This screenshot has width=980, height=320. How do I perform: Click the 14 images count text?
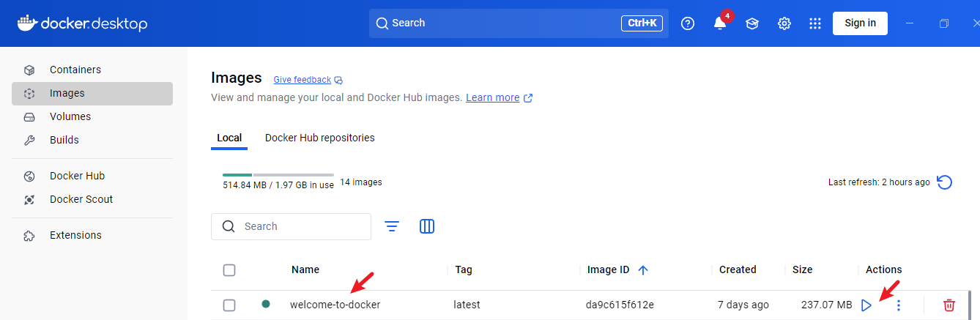(x=361, y=182)
